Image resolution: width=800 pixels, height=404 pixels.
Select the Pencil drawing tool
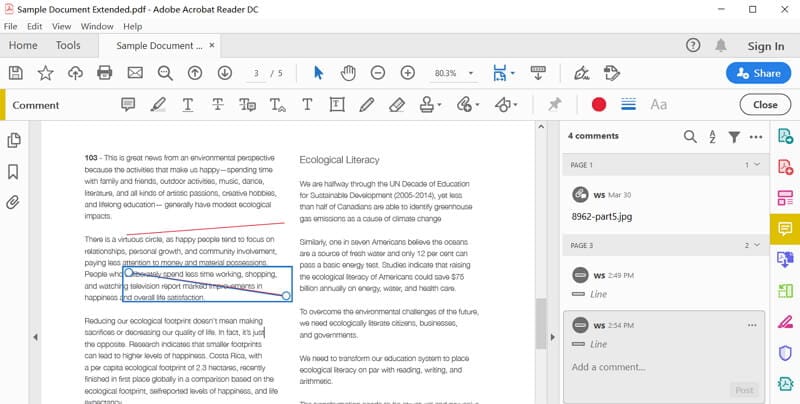click(366, 105)
